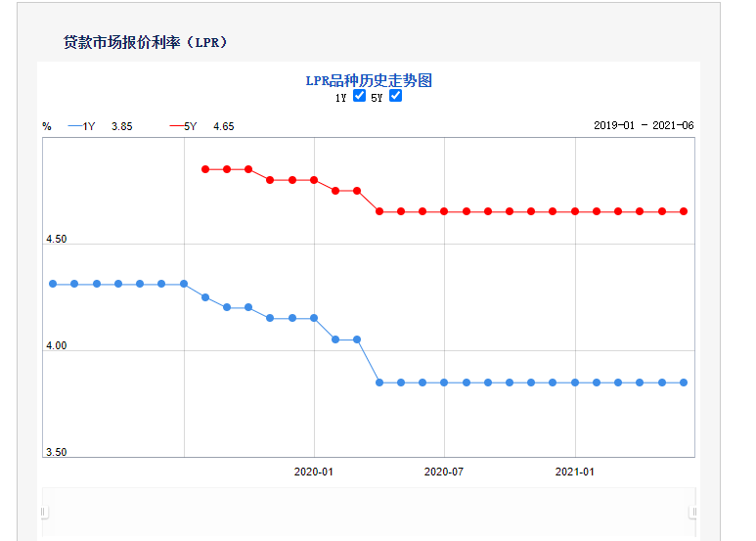Click the blue 1Y point on 2020-01 gridline
This screenshot has height=541, width=756.
pyautogui.click(x=314, y=318)
